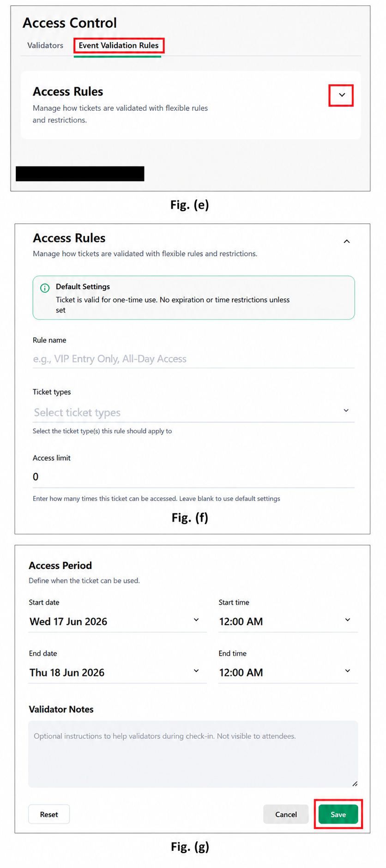Click the Start date chevron arrow
This screenshot has height=868, width=386.
[196, 620]
